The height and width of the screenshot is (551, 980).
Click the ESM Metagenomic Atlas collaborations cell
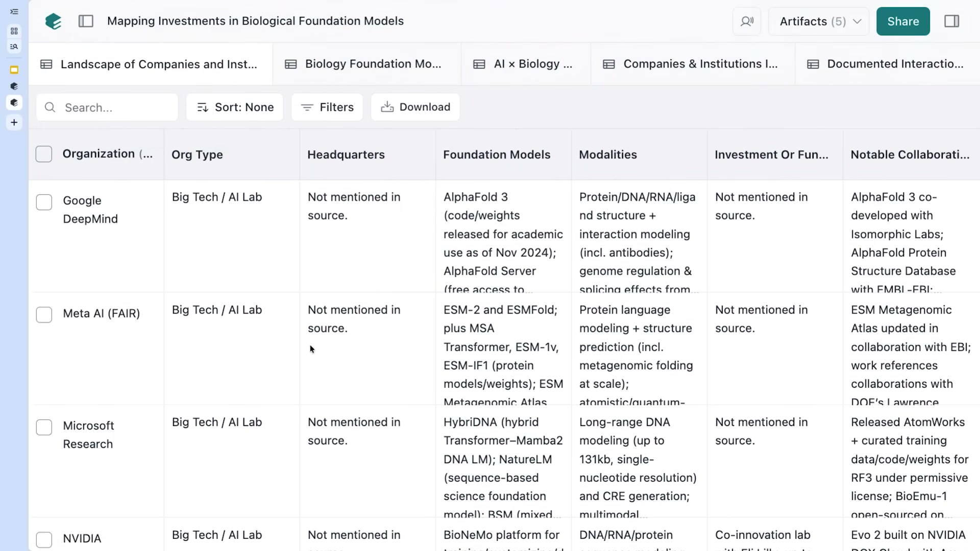pyautogui.click(x=911, y=349)
